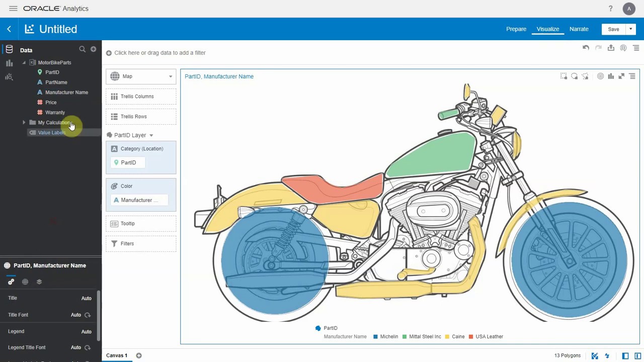This screenshot has height=362, width=644.
Task: Open the visualization's menu icon
Action: click(x=632, y=76)
